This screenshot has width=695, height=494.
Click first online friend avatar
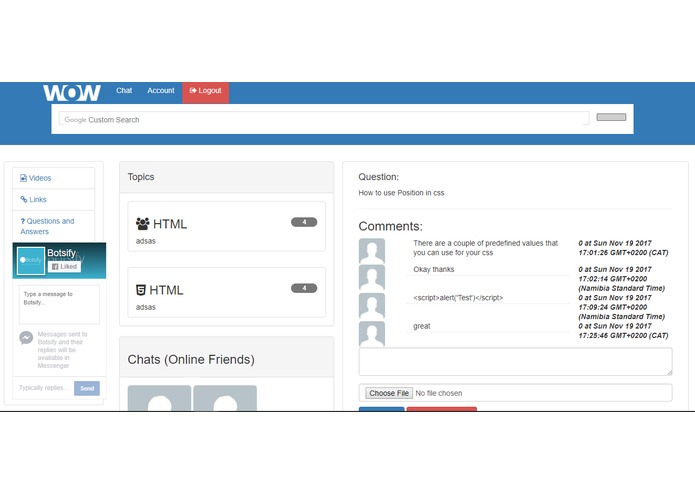160,398
